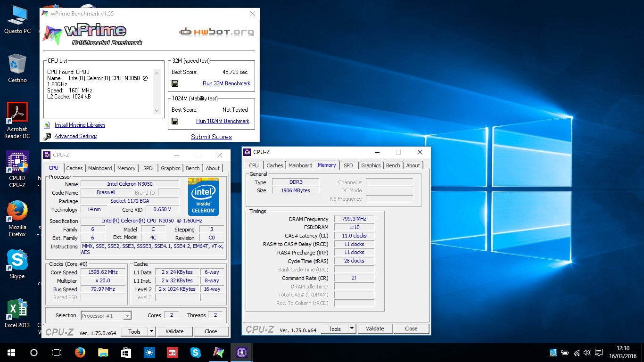Open File Explorer from the taskbar
This screenshot has width=644, height=362.
point(103,352)
